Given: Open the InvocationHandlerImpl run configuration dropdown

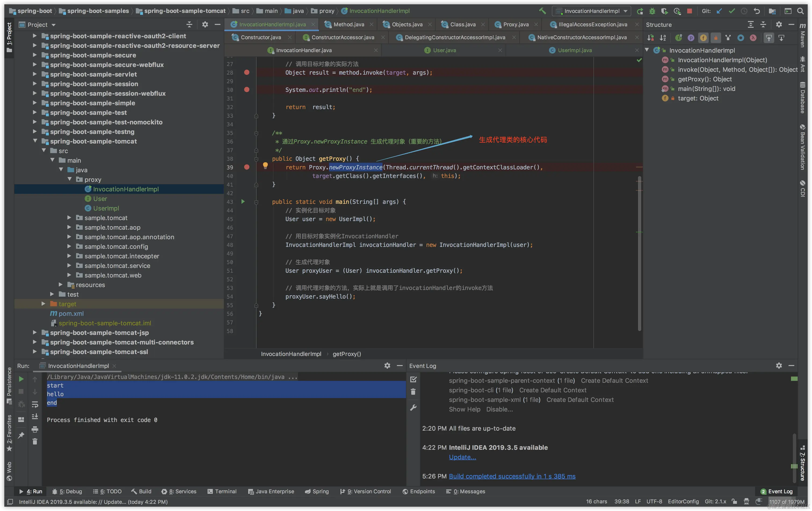Looking at the screenshot, I should tap(592, 11).
